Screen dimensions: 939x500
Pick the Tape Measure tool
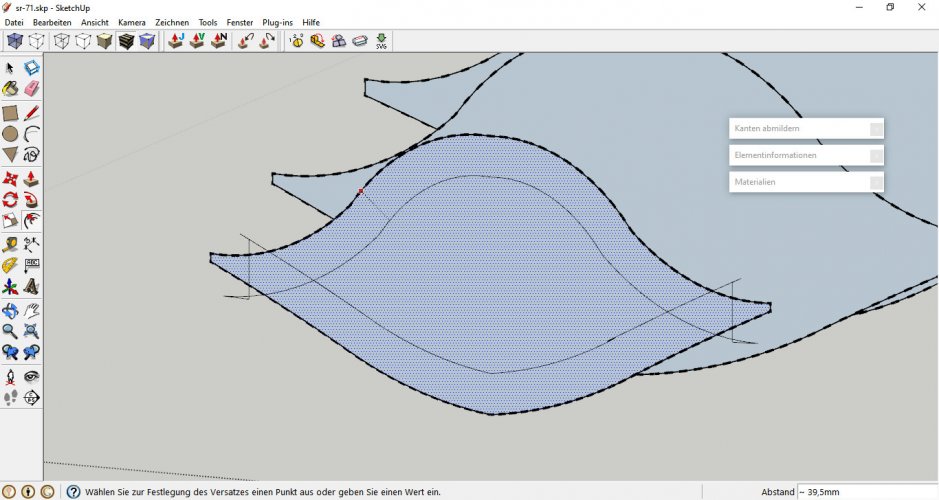pos(10,244)
